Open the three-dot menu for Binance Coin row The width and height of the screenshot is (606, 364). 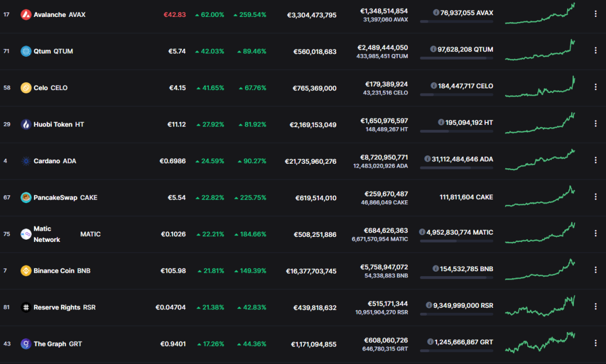click(595, 270)
